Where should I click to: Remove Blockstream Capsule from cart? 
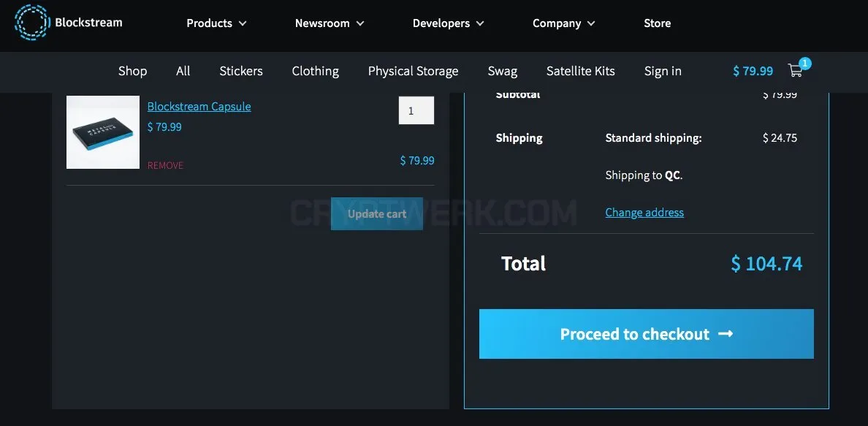tap(165, 165)
